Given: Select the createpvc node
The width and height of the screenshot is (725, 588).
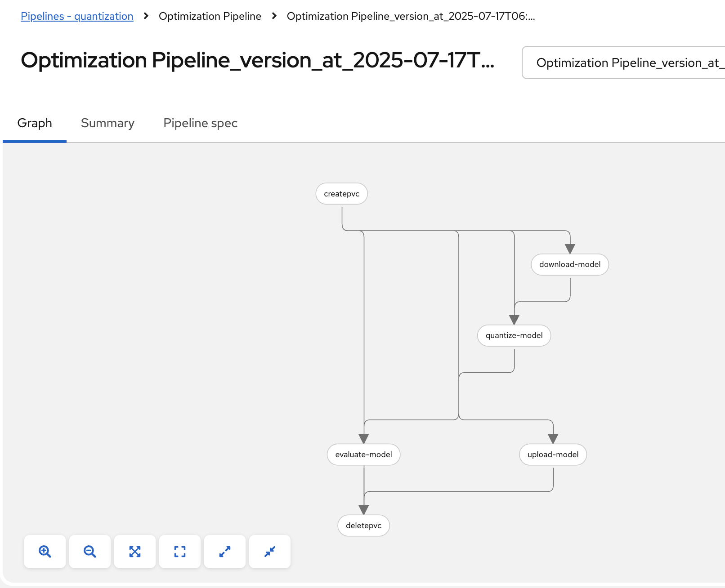Looking at the screenshot, I should [x=342, y=194].
